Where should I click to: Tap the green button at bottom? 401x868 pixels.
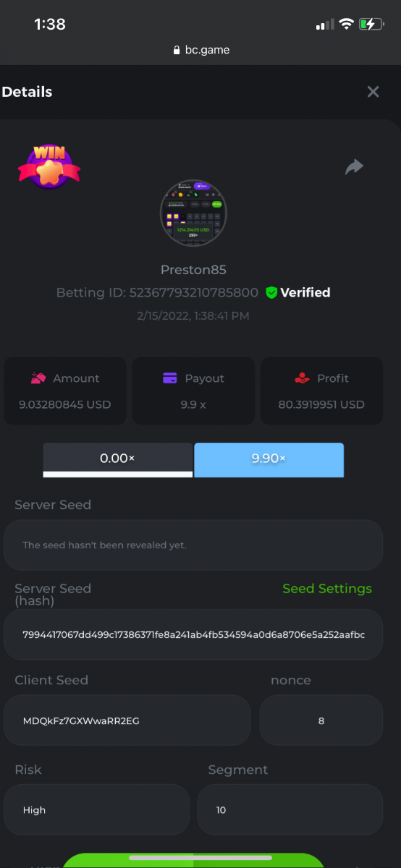pos(194,860)
